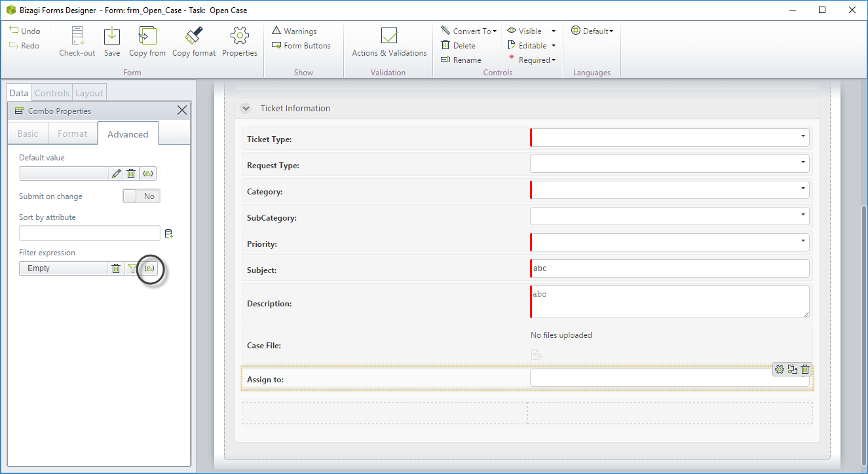This screenshot has height=474, width=868.
Task: Rename the selected control
Action: tap(461, 60)
